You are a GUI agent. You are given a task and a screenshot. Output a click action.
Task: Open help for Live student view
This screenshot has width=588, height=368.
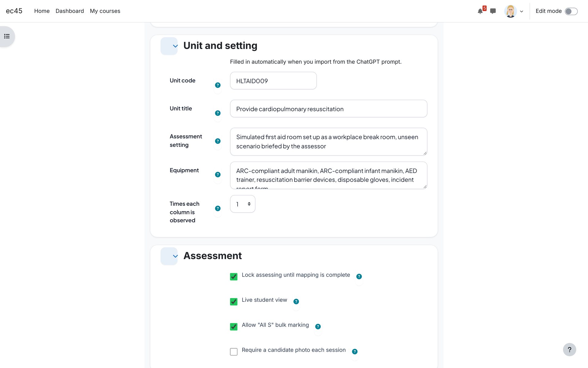pos(296,301)
